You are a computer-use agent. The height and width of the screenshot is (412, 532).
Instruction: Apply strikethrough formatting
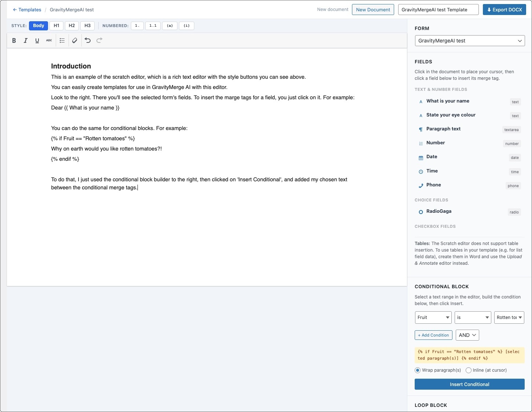(49, 41)
